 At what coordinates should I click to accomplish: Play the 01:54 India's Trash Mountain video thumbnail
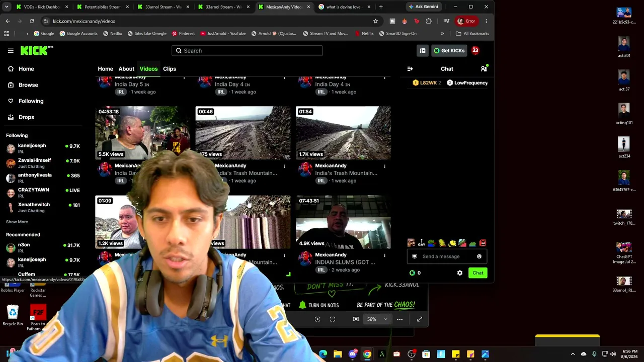click(343, 133)
